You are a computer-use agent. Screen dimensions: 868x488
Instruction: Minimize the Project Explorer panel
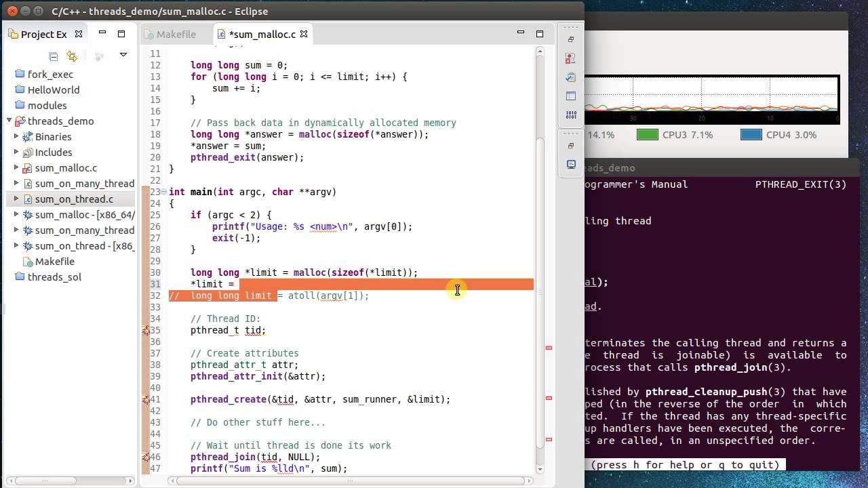click(102, 33)
